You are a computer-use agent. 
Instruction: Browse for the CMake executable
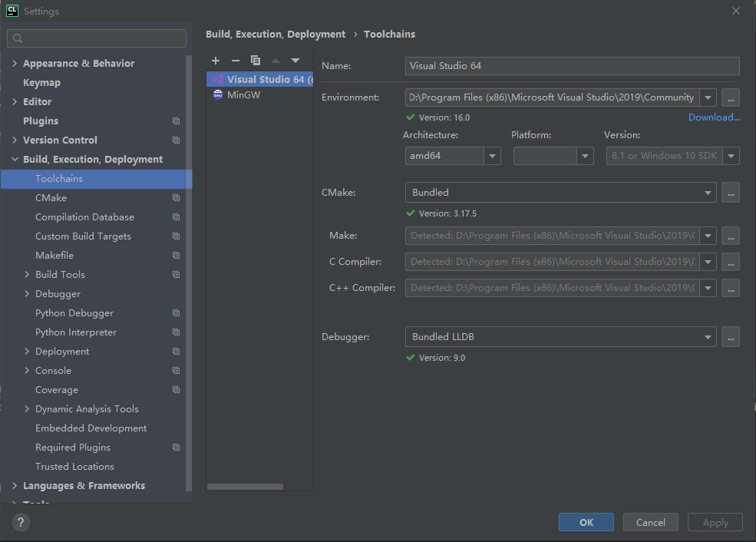click(x=731, y=193)
